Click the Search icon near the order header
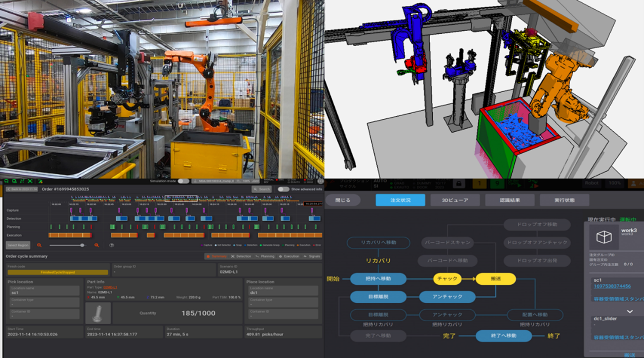This screenshot has height=358, width=644. 256,188
